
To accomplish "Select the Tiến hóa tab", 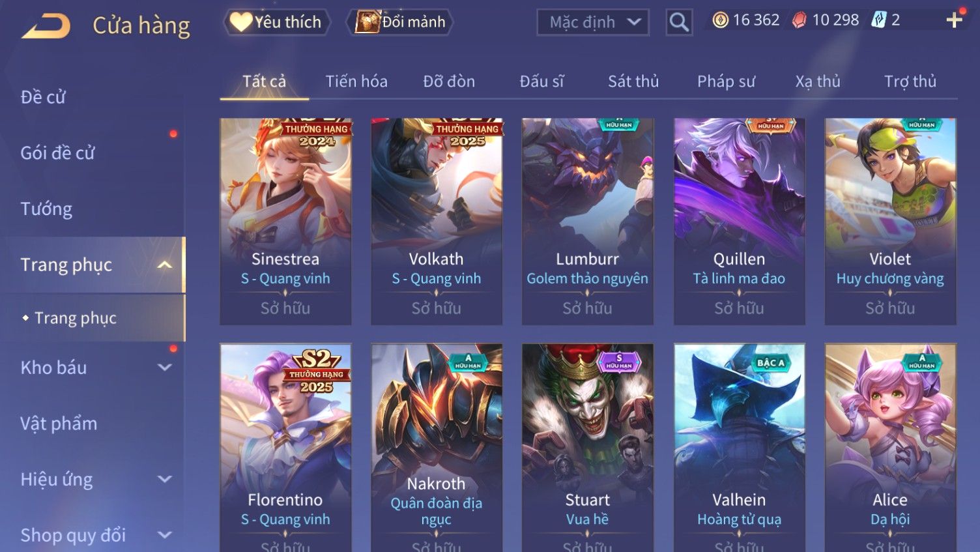I will point(356,81).
